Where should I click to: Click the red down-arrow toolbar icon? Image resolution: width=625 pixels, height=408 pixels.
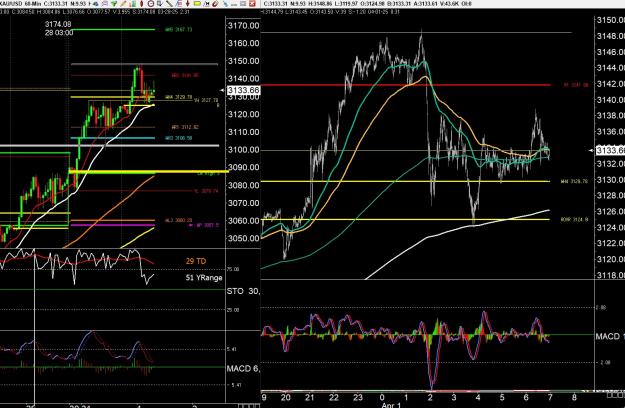point(188,4)
